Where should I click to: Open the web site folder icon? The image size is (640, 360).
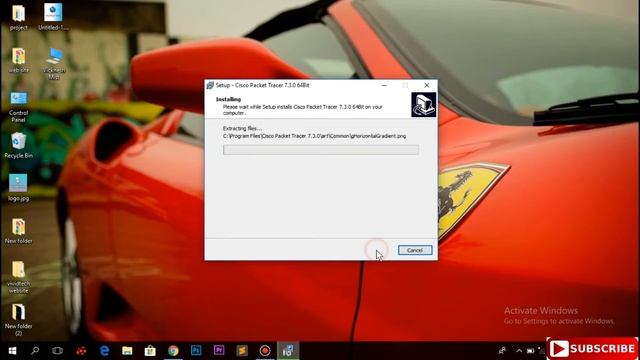[x=18, y=60]
